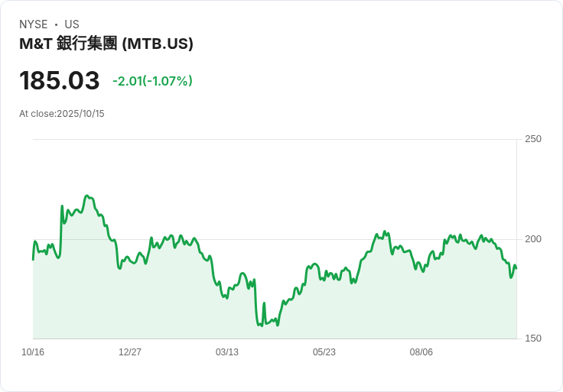This screenshot has height=392, width=563.
Task: Click the price line's leftmost starting point
Action: [x=33, y=260]
